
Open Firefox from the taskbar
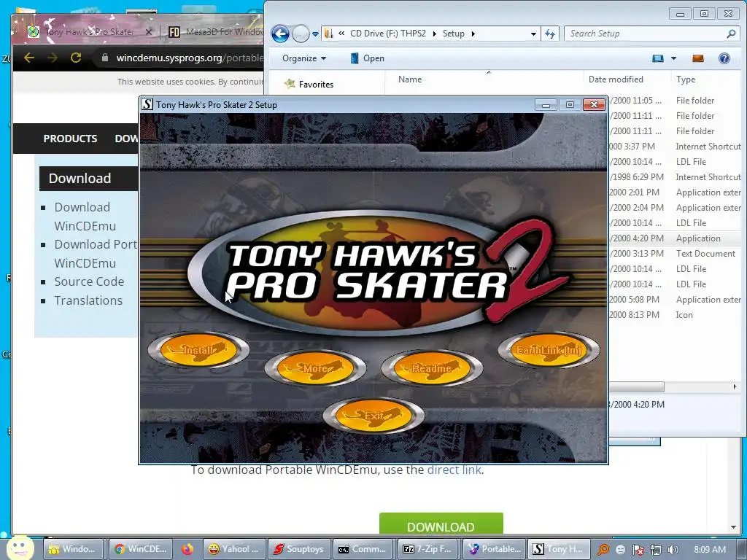(x=187, y=549)
